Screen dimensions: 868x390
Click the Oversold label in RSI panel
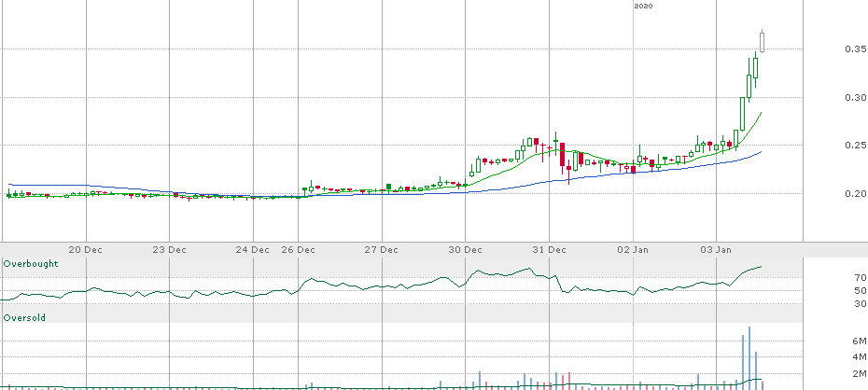tap(24, 318)
